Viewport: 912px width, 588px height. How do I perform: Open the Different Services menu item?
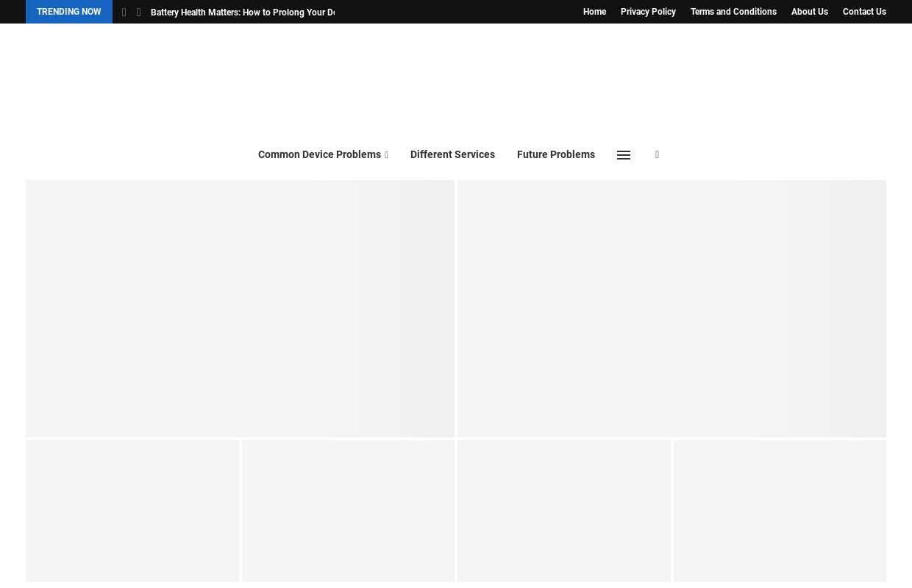[x=452, y=155]
